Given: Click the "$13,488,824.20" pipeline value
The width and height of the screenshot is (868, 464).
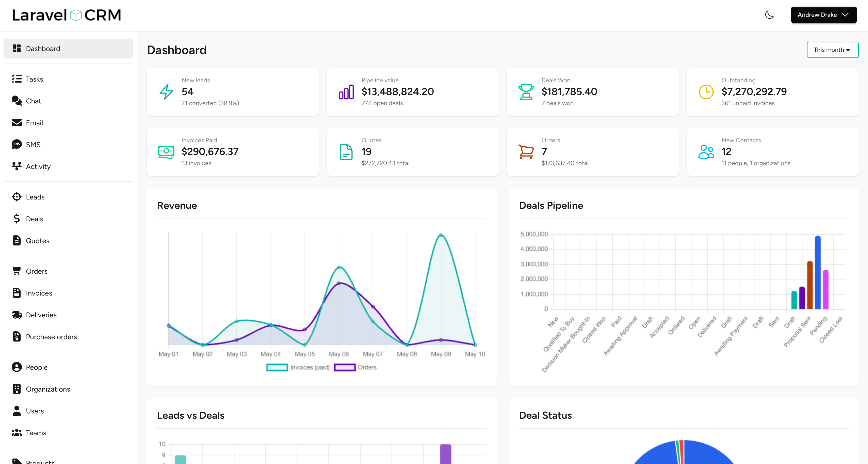Looking at the screenshot, I should pos(398,91).
